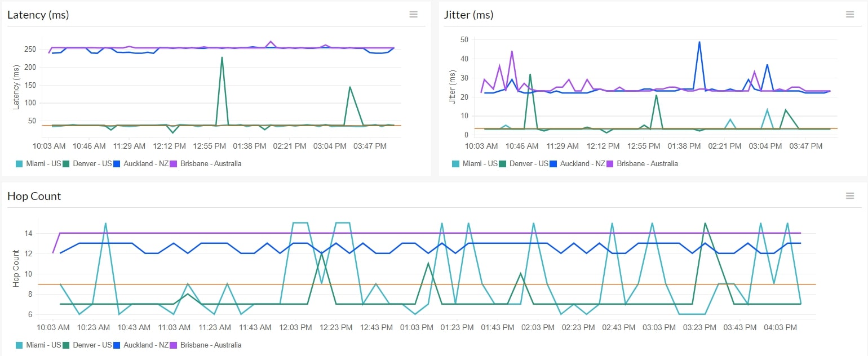The height and width of the screenshot is (356, 868).
Task: Open the Latency chart options menu
Action: coord(414,15)
